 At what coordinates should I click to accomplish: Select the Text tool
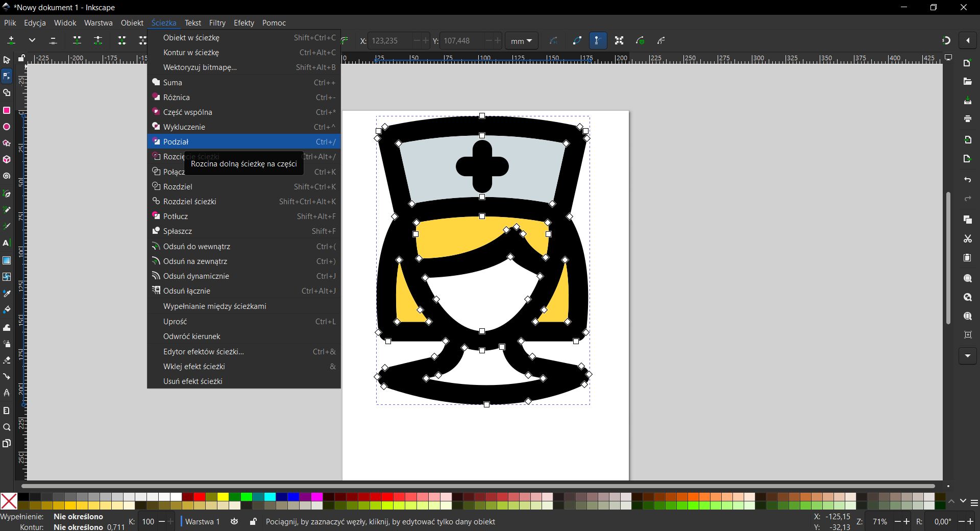click(x=7, y=243)
